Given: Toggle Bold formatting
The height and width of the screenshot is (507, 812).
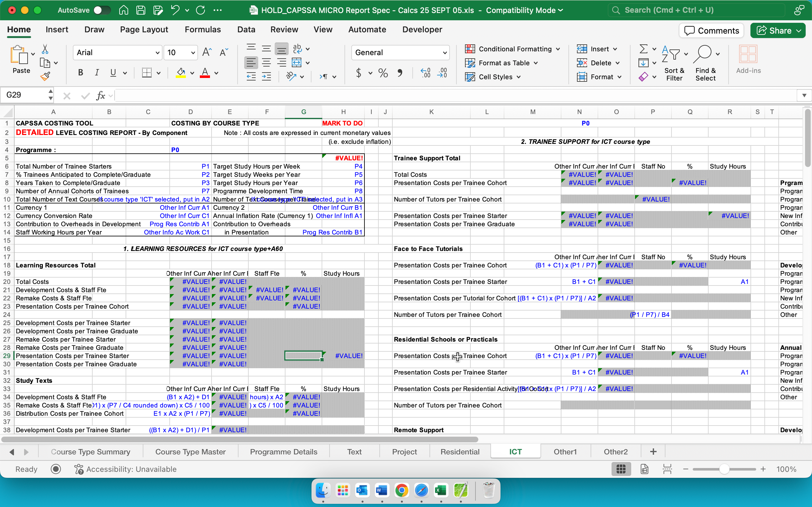Looking at the screenshot, I should (81, 73).
